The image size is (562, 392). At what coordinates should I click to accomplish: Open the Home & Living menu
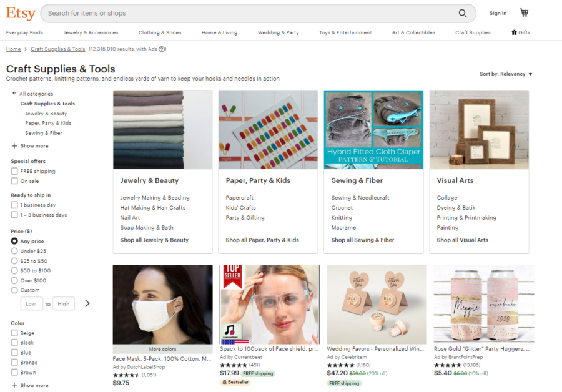[219, 32]
